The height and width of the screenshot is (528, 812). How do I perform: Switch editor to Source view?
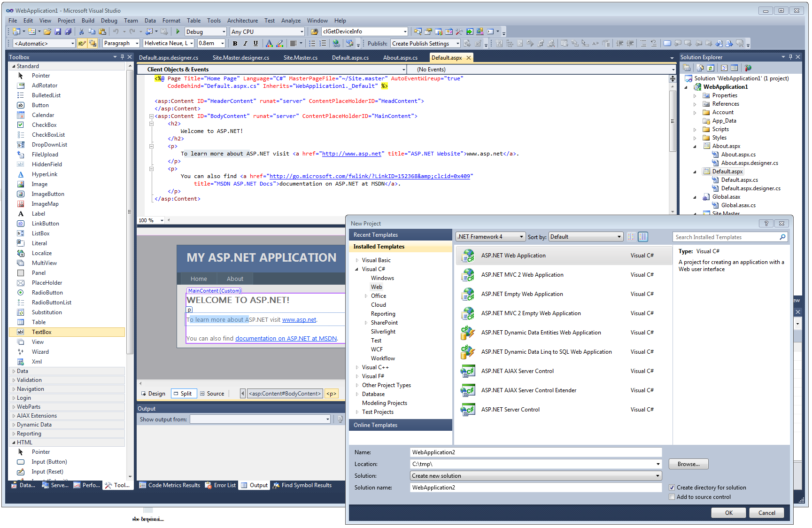pyautogui.click(x=212, y=394)
